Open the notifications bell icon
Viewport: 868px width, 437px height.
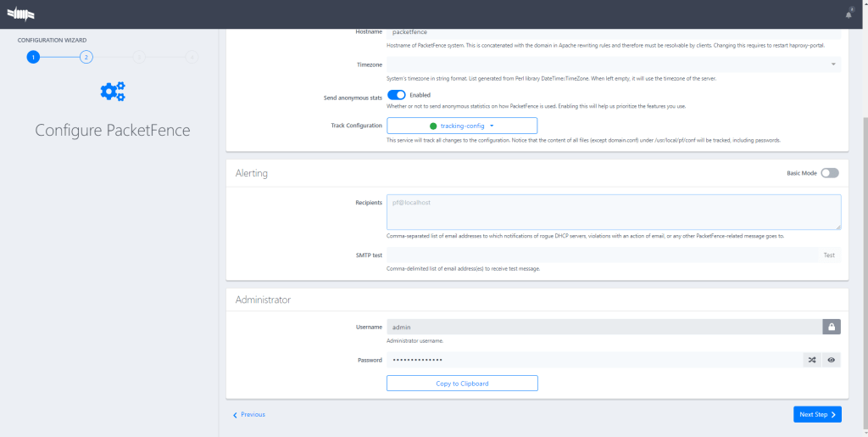(x=849, y=14)
